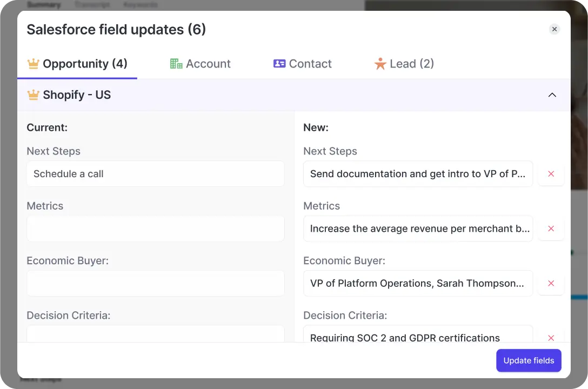
Task: Edit the new Economic Buyer 'VP of Platform Operations' field
Action: 418,283
